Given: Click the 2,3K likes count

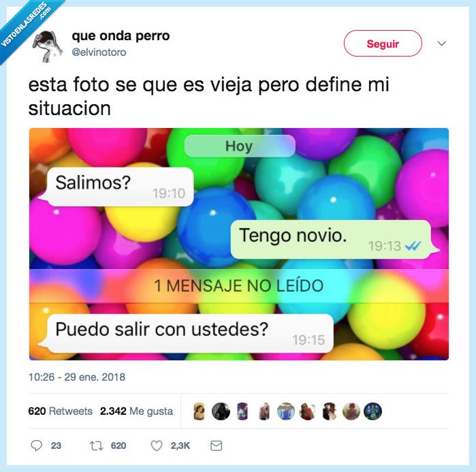Looking at the screenshot, I should 180,445.
